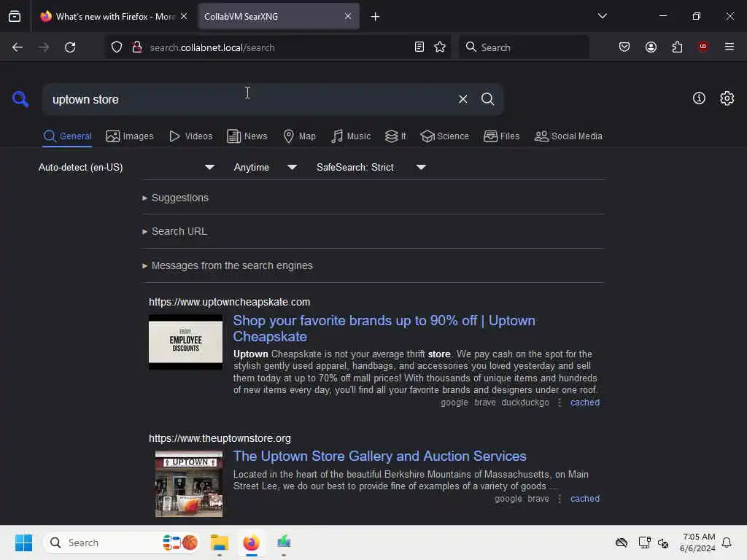747x560 pixels.
Task: Switch to It category
Action: [x=395, y=136]
